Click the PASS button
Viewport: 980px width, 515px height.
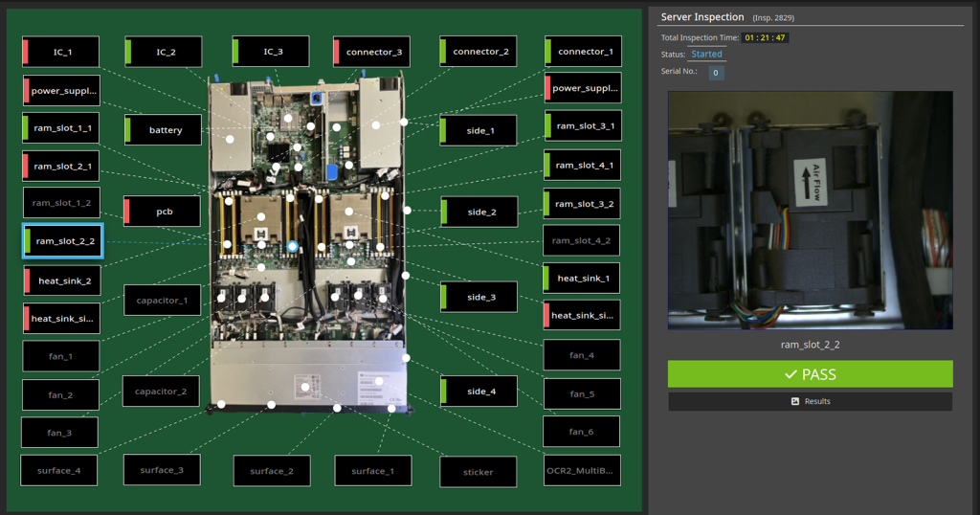(x=810, y=374)
